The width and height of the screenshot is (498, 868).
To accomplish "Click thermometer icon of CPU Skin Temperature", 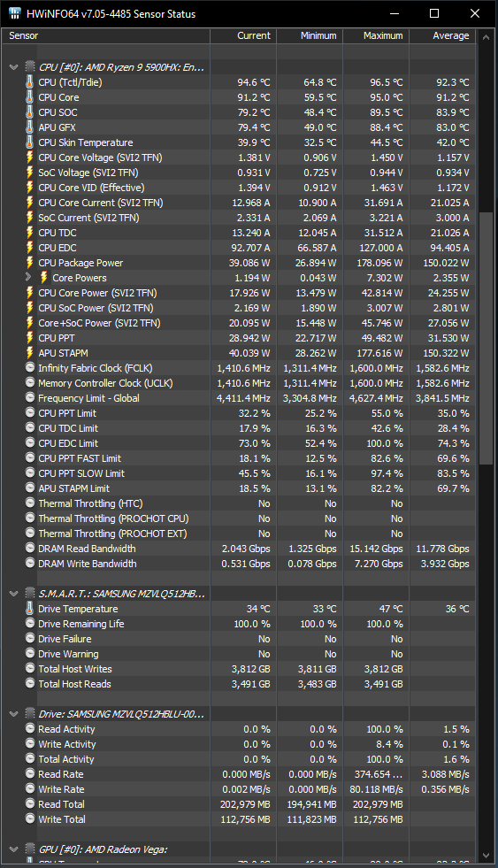I will (30, 142).
